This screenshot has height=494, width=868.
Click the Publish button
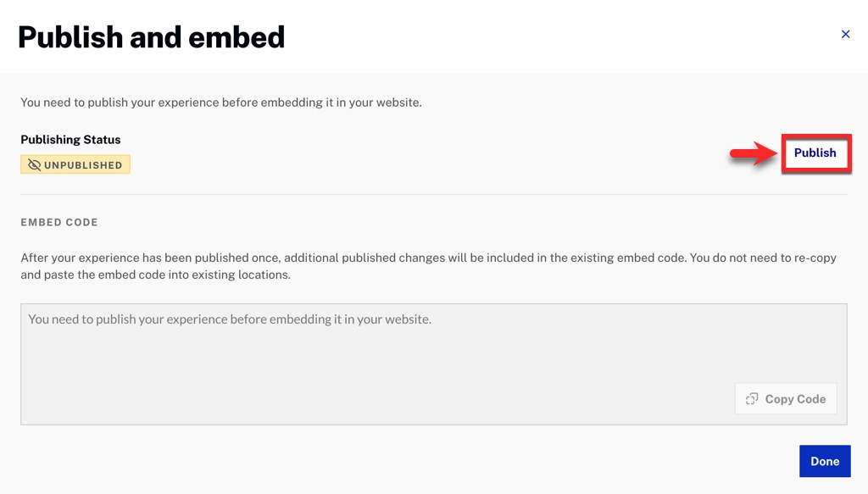coord(815,153)
